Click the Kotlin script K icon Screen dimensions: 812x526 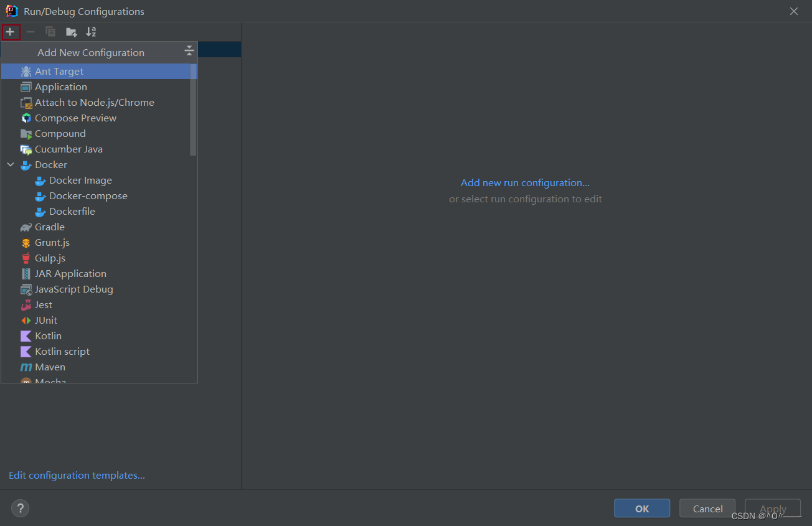[x=26, y=352]
